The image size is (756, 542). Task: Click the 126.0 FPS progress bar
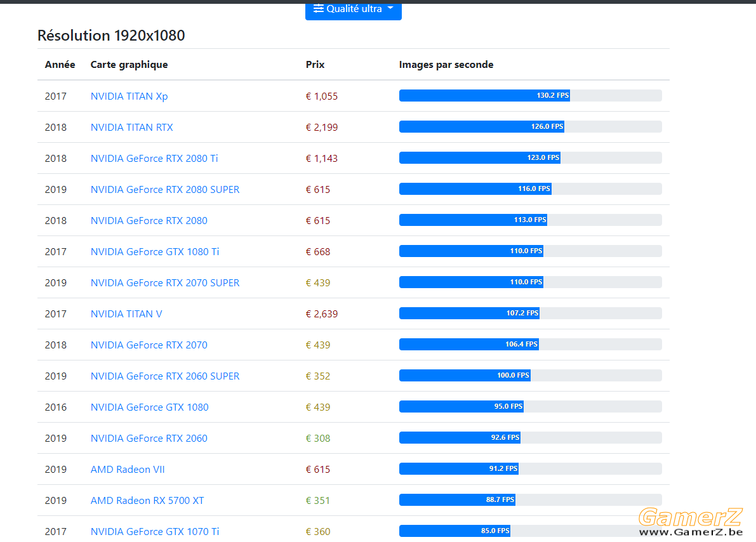[531, 126]
